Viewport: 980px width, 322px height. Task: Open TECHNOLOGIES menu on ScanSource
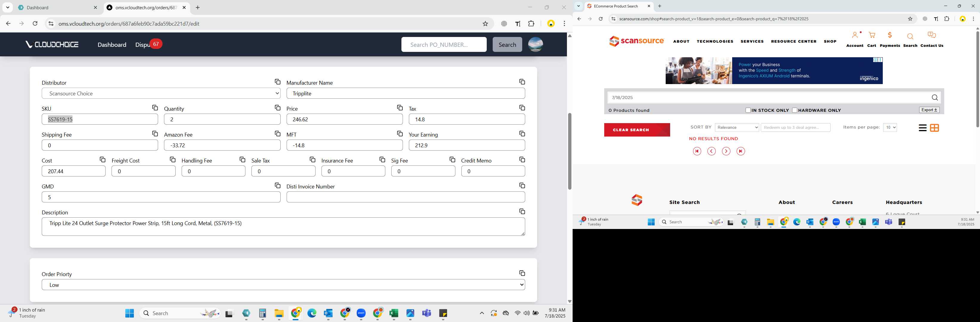[x=715, y=41]
